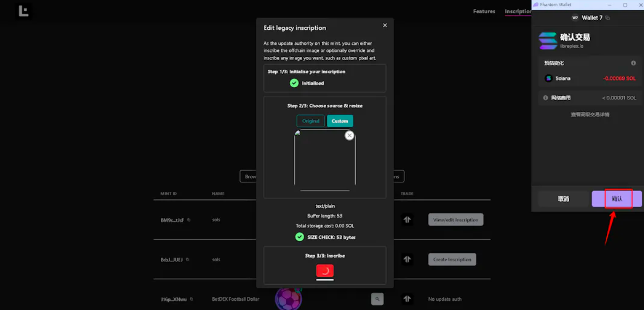The height and width of the screenshot is (310, 644).
Task: Click the red Inscribe spinner button
Action: click(x=325, y=271)
